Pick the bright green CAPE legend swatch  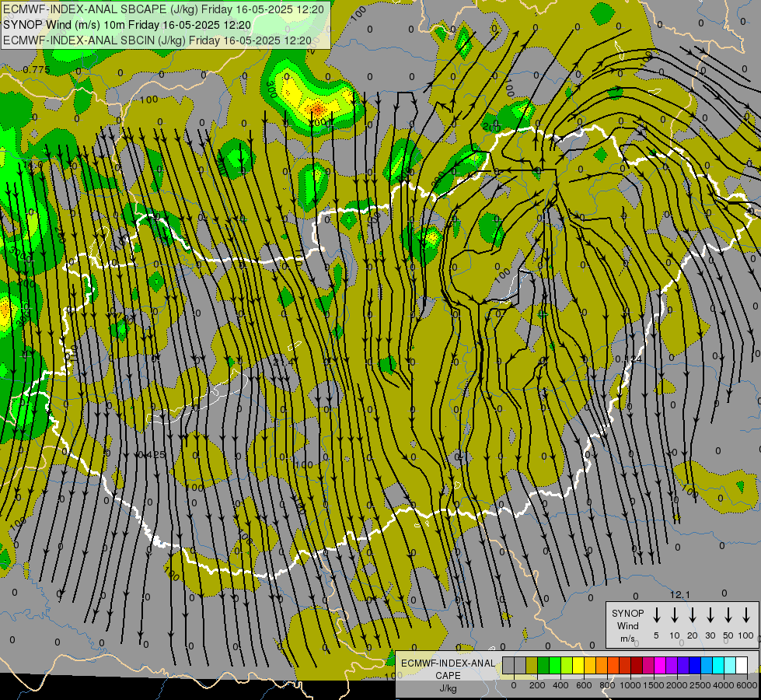[555, 666]
